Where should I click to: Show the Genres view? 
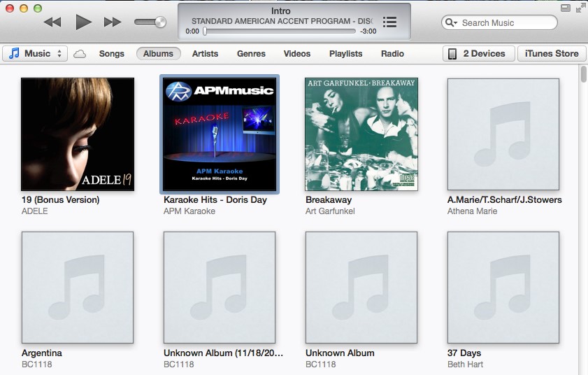251,54
